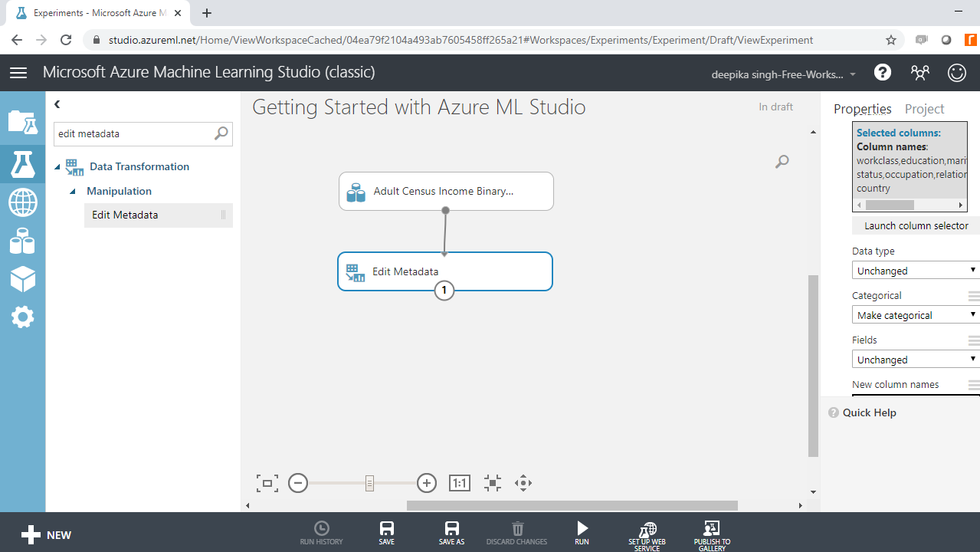Click Save As in bottom toolbar

click(452, 534)
